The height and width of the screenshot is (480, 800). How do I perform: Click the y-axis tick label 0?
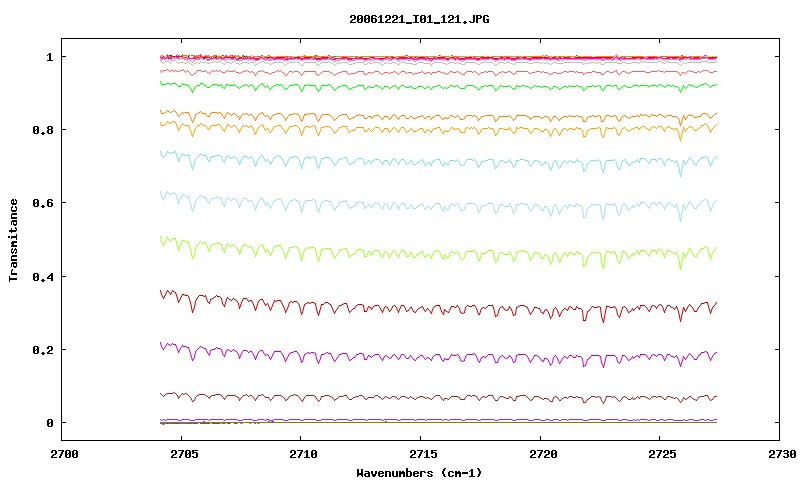pyautogui.click(x=49, y=423)
